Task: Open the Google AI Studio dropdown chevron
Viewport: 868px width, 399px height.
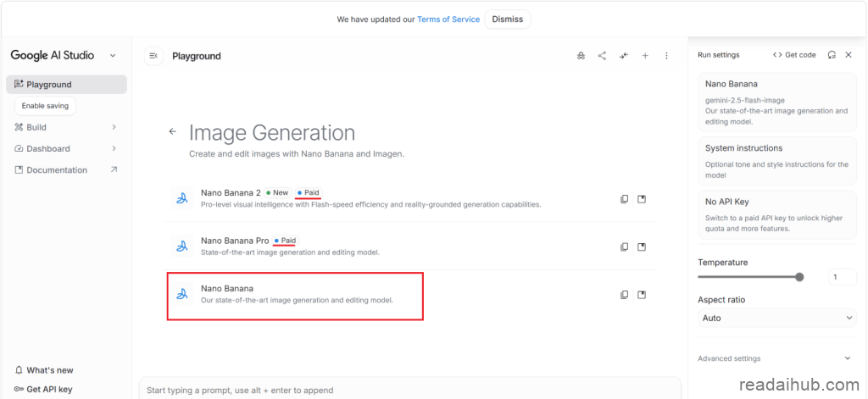Action: [113, 56]
